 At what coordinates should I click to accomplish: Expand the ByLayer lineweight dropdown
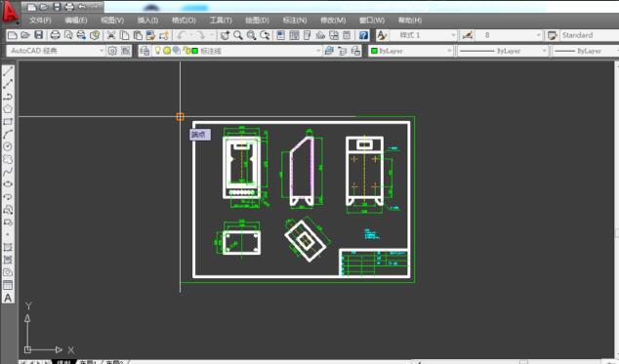(617, 51)
